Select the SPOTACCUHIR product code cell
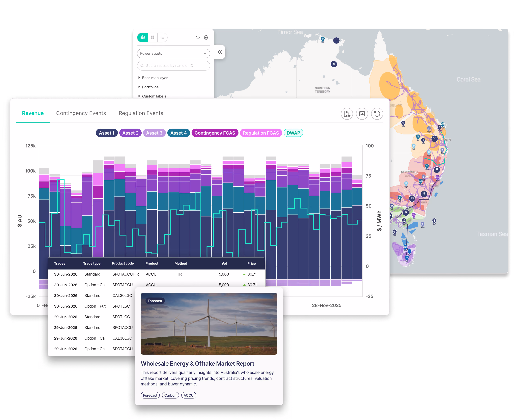The width and height of the screenshot is (525, 420). click(x=126, y=274)
